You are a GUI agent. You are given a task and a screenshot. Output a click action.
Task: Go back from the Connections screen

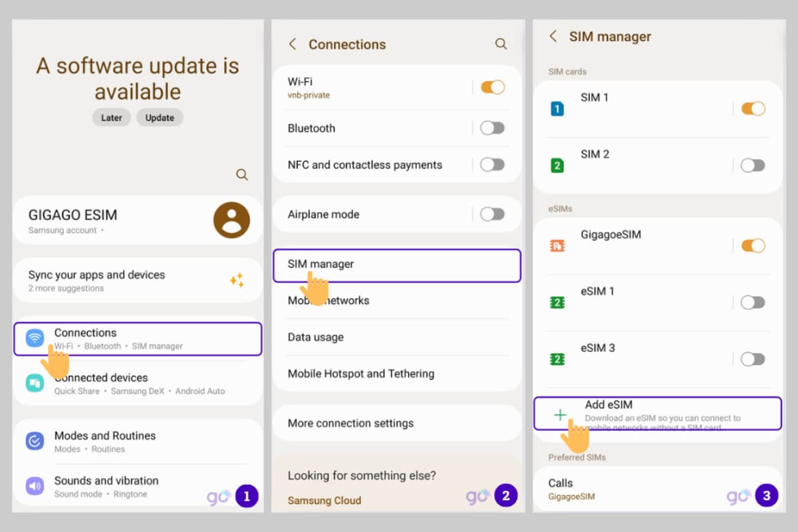(x=292, y=44)
